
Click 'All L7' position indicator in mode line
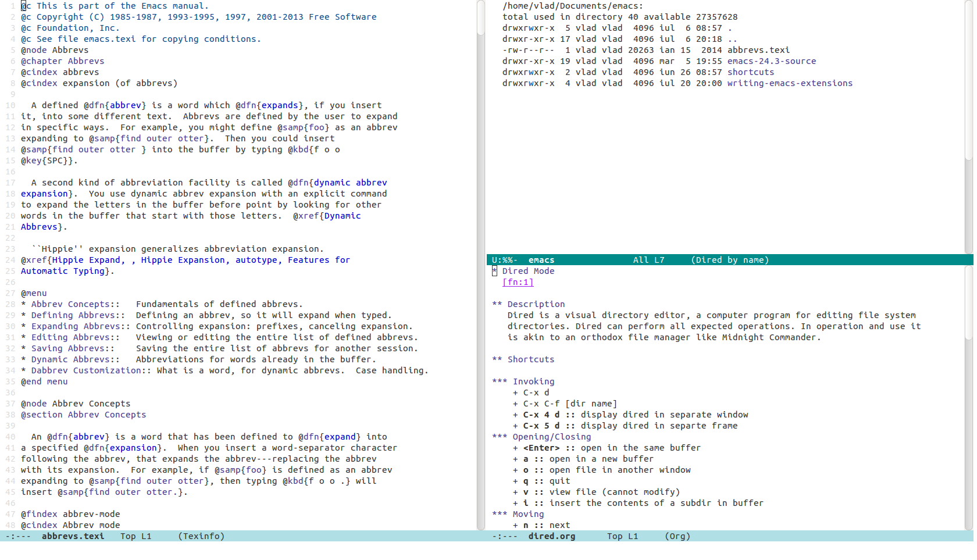coord(648,260)
